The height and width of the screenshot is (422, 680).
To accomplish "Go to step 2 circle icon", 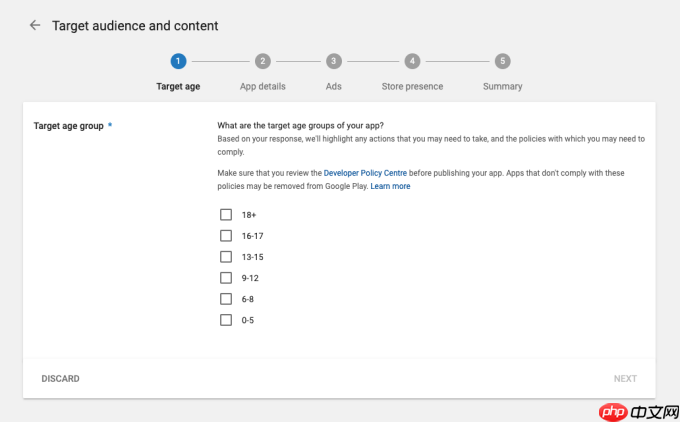I will 263,61.
